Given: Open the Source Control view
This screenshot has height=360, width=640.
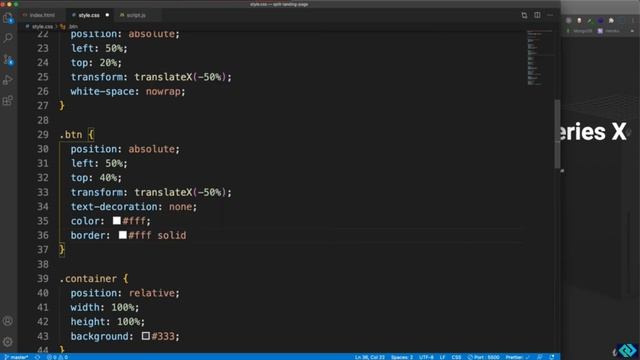Looking at the screenshot, I should click(x=8, y=60).
